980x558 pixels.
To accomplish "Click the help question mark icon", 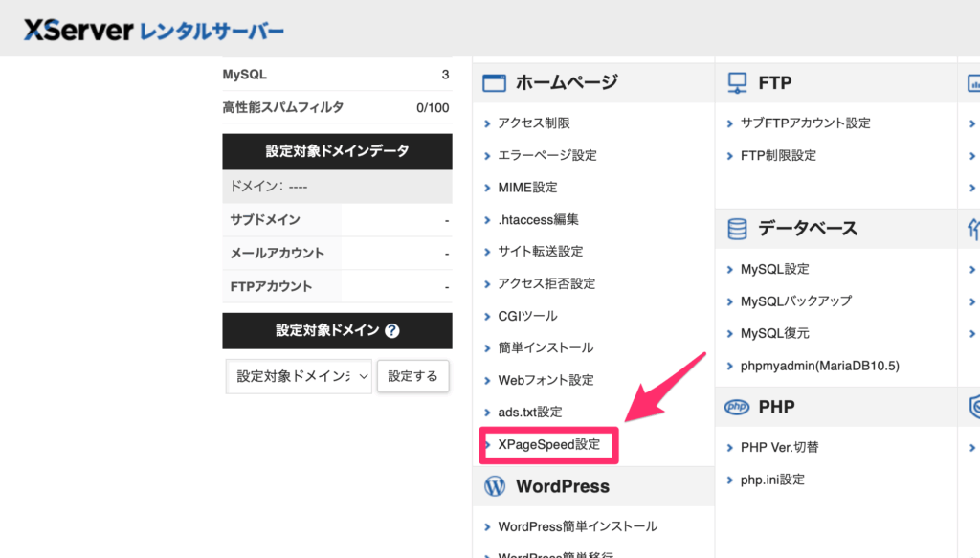I will tap(391, 331).
